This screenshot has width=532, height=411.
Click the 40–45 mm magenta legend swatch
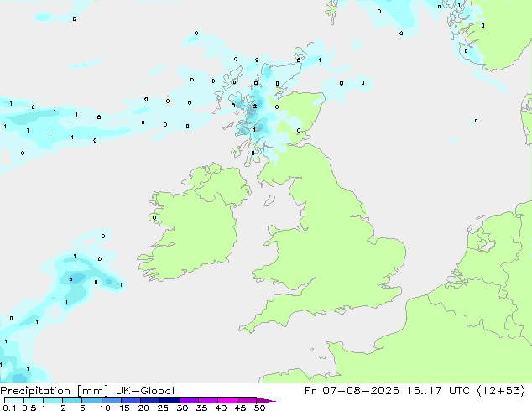pos(227,400)
